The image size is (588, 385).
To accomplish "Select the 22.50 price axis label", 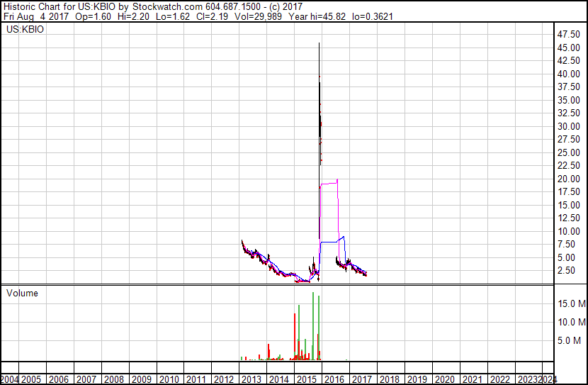I will pyautogui.click(x=568, y=165).
